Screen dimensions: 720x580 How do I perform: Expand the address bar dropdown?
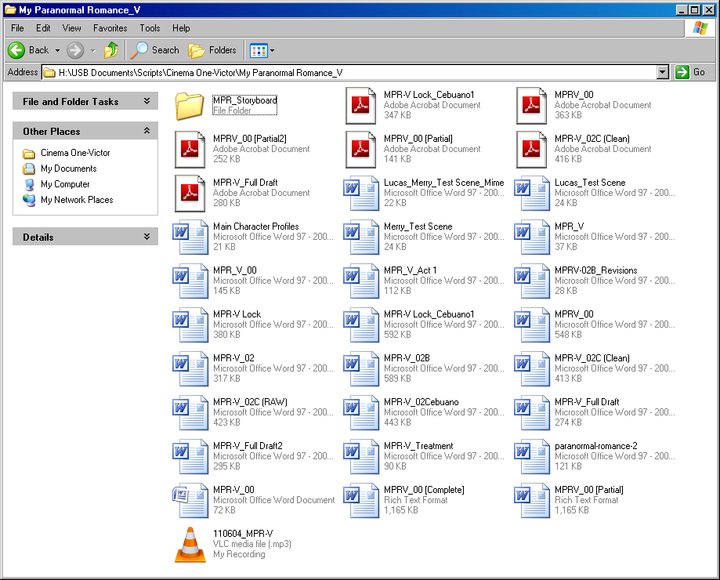click(x=662, y=72)
